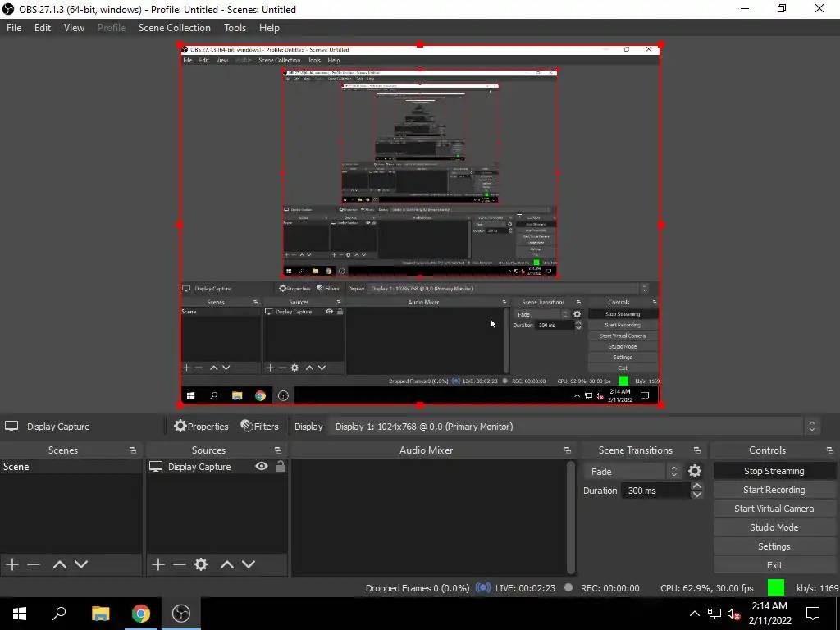Pop out the Sources dock
The height and width of the screenshot is (630, 840).
click(277, 450)
